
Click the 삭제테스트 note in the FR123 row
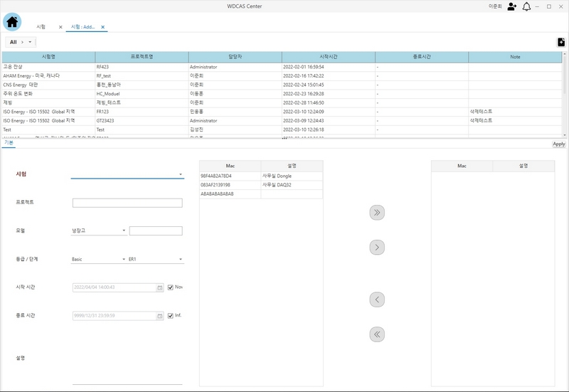tap(515, 112)
